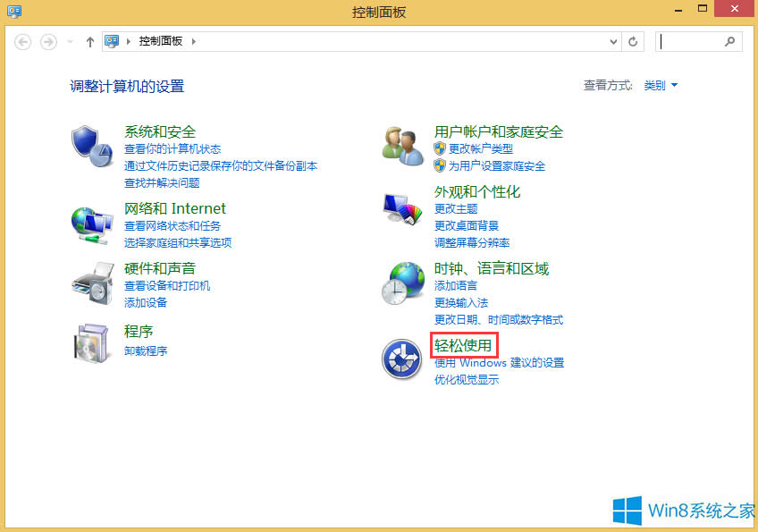Open the address bar history dropdown

pyautogui.click(x=613, y=41)
